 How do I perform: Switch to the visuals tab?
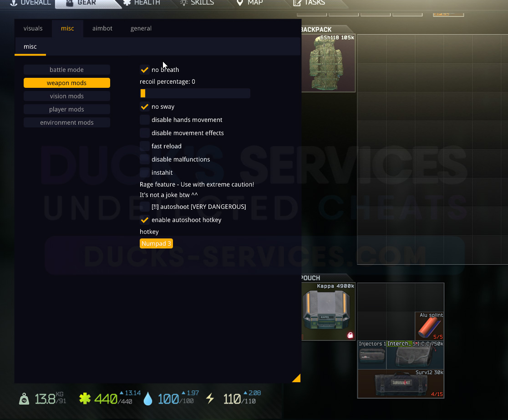click(x=33, y=29)
